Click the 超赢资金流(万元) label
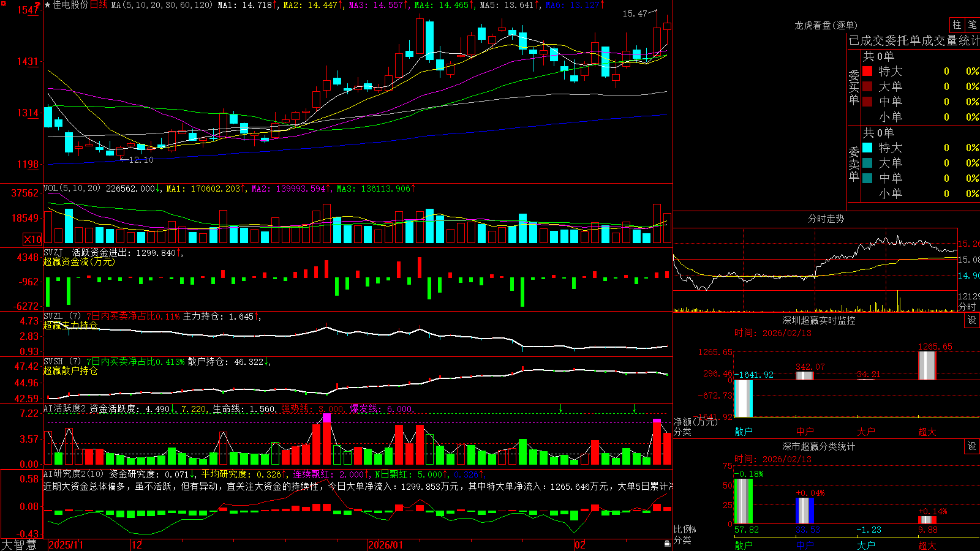 [x=80, y=261]
